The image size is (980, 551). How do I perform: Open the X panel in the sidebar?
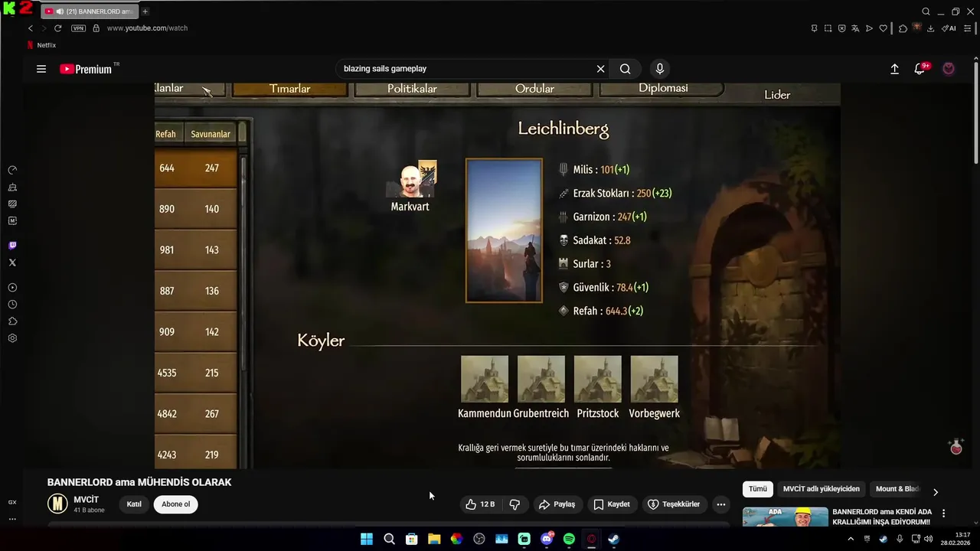pos(12,262)
